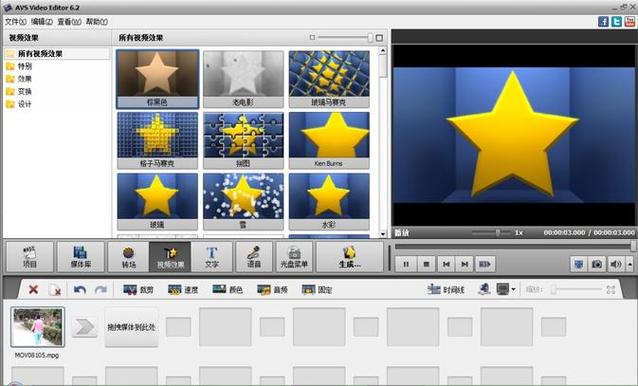638x386 pixels.
Task: Click the blue undo arrow
Action: tap(80, 290)
